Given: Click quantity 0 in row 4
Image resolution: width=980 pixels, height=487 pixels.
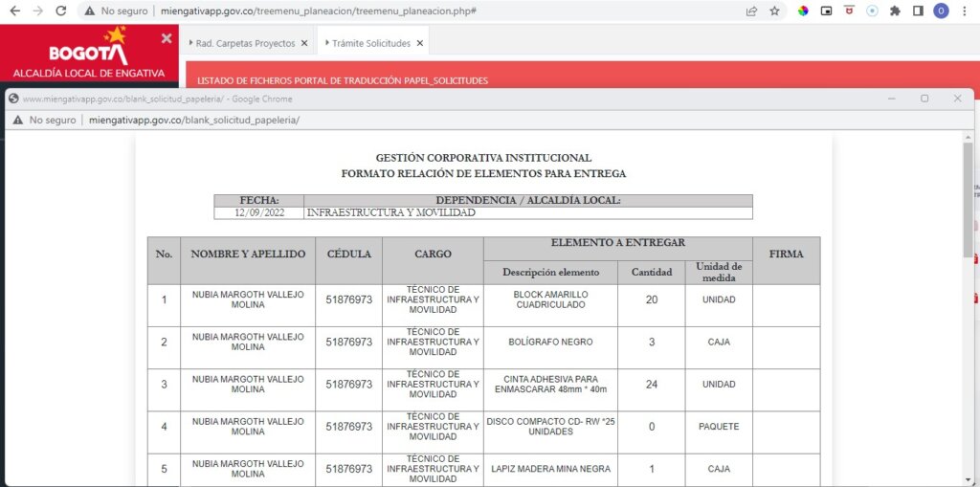Looking at the screenshot, I should click(x=651, y=427).
